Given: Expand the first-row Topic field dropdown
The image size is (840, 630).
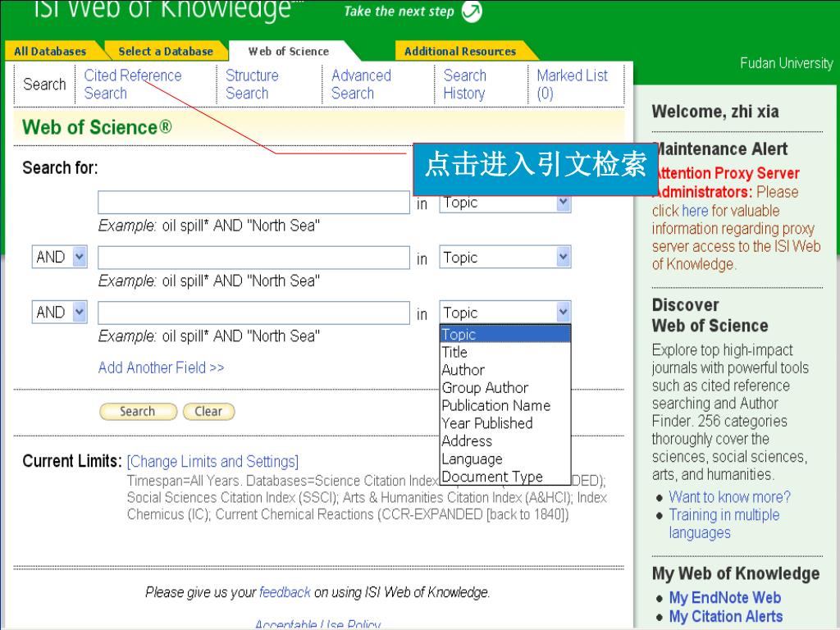Looking at the screenshot, I should [563, 204].
